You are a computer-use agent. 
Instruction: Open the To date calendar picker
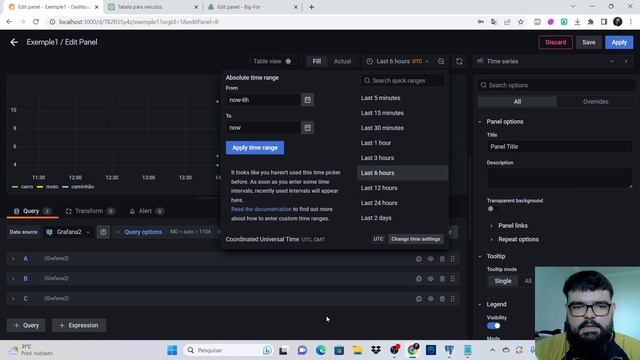[307, 128]
